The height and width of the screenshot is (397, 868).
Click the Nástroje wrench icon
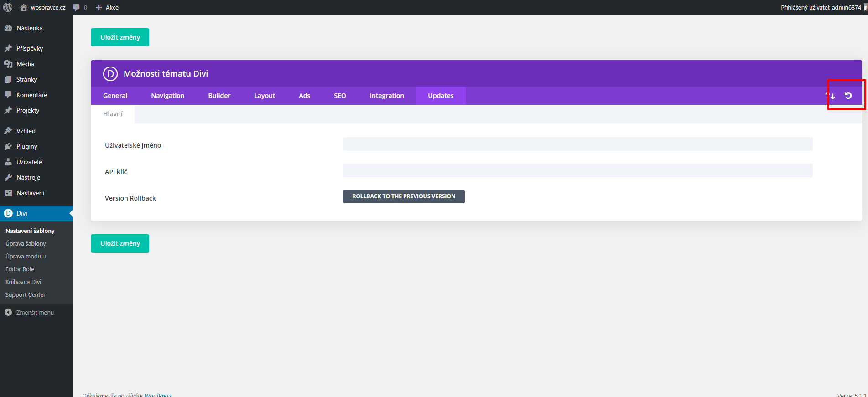pos(8,177)
